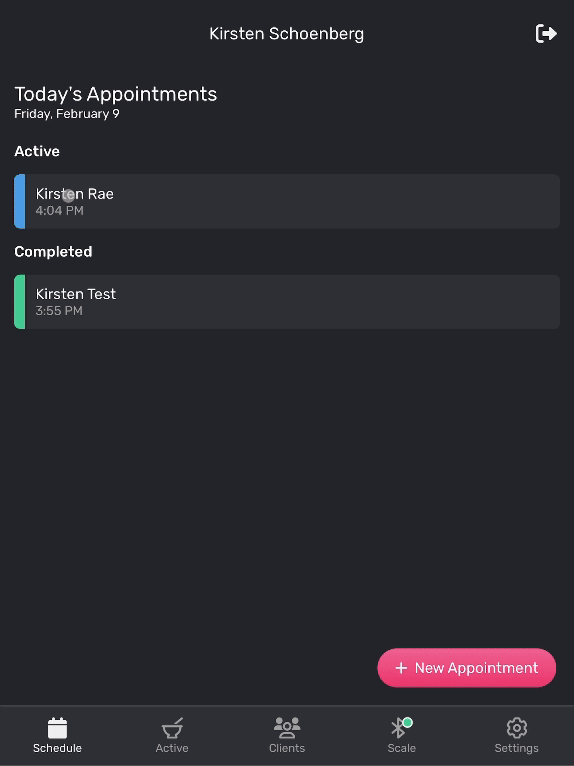
Task: Click the blue stripe on Kirsten Rae card
Action: 20,201
